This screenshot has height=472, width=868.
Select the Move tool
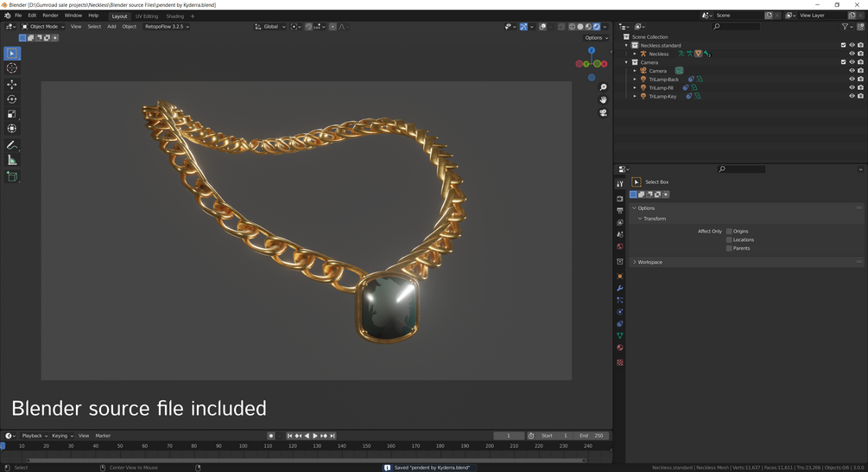[x=11, y=84]
